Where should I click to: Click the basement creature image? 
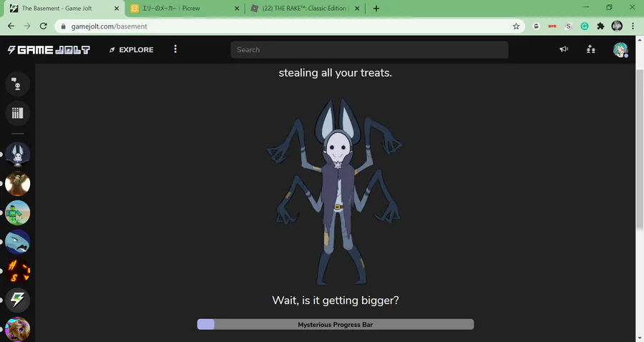(335, 191)
